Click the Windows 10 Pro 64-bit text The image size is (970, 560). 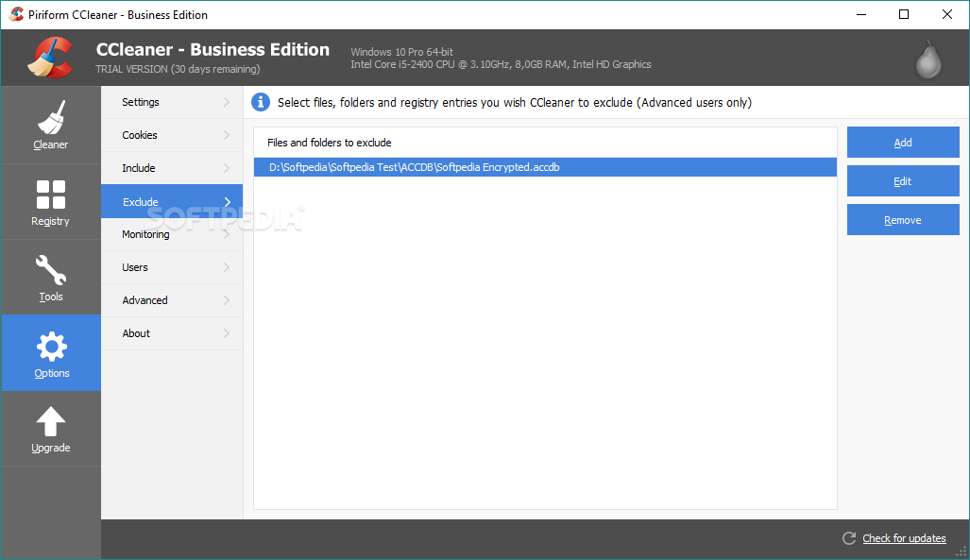point(401,52)
